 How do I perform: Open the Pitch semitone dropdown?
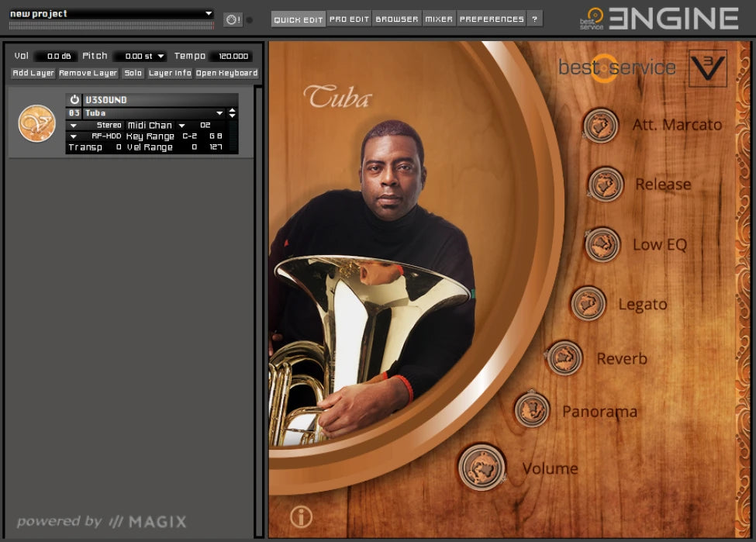(x=161, y=57)
